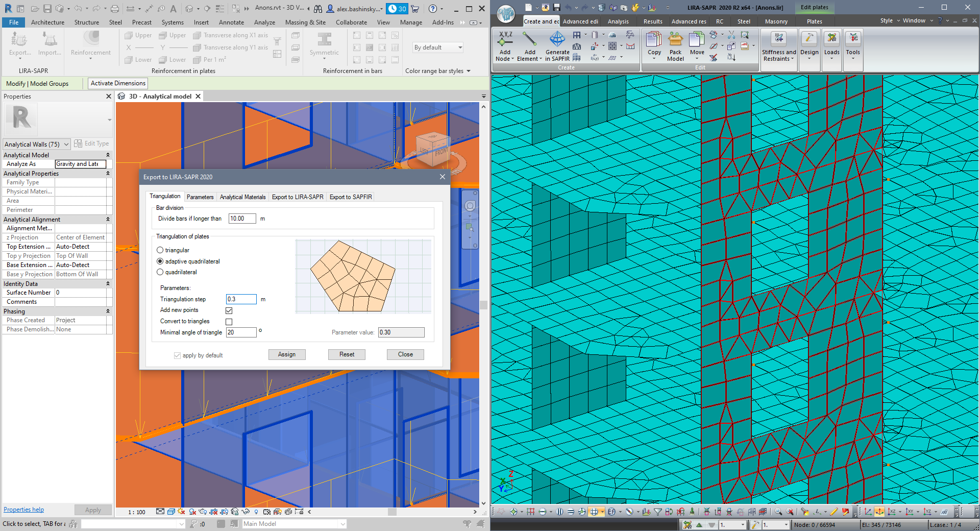The height and width of the screenshot is (531, 980).
Task: Select the triangular triangulation option
Action: pyautogui.click(x=160, y=250)
